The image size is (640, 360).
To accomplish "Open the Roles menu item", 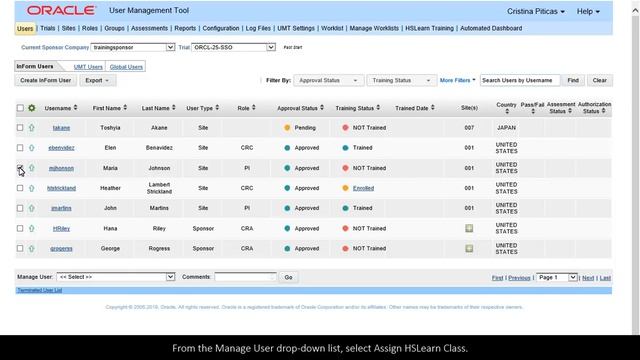I will 90,28.
